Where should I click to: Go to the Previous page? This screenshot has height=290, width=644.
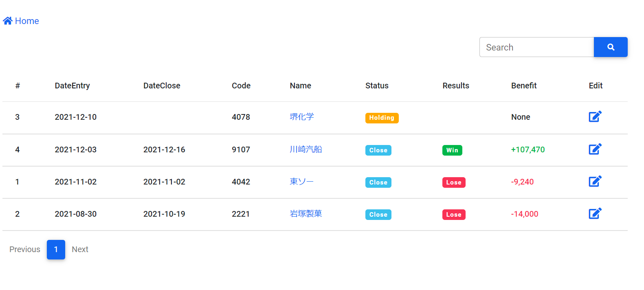[x=25, y=249]
